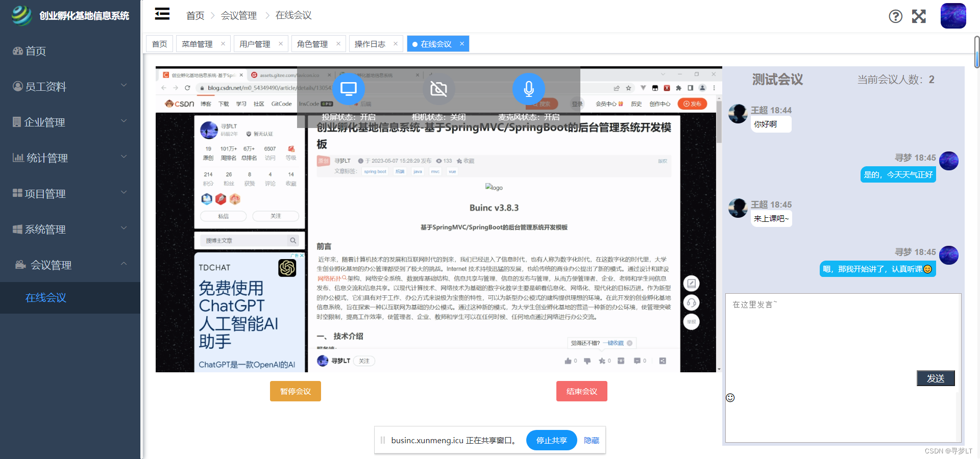Screen dimensions: 980x459
Task: Expand the 系统管理 menu
Action: pyautogui.click(x=70, y=229)
